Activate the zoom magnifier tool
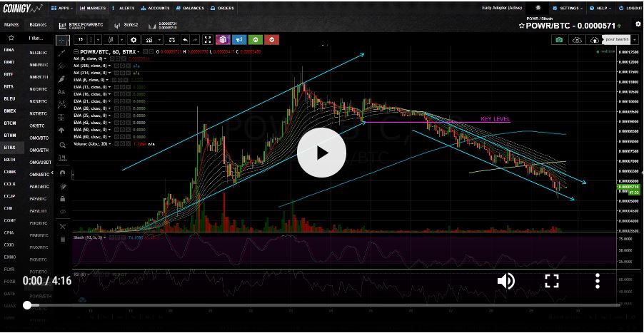Viewport: 644px width, 333px height. [62, 145]
